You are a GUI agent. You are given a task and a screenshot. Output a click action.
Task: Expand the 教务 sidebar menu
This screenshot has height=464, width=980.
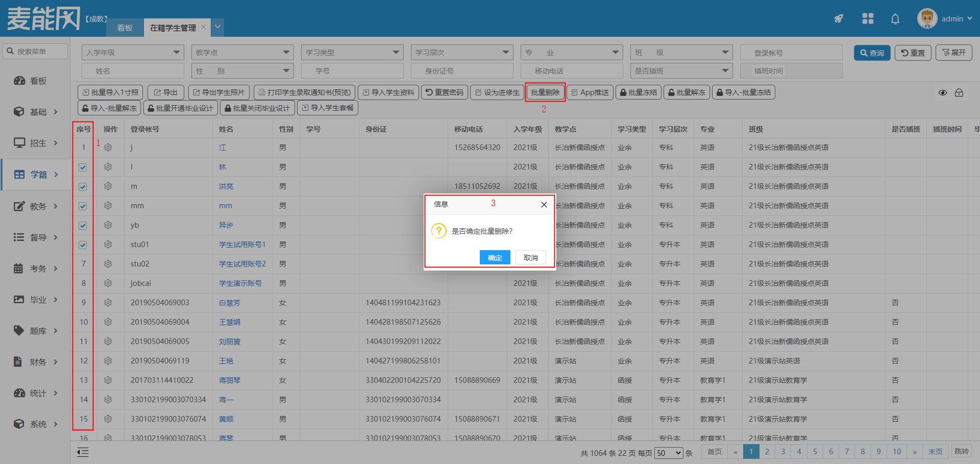pyautogui.click(x=36, y=206)
